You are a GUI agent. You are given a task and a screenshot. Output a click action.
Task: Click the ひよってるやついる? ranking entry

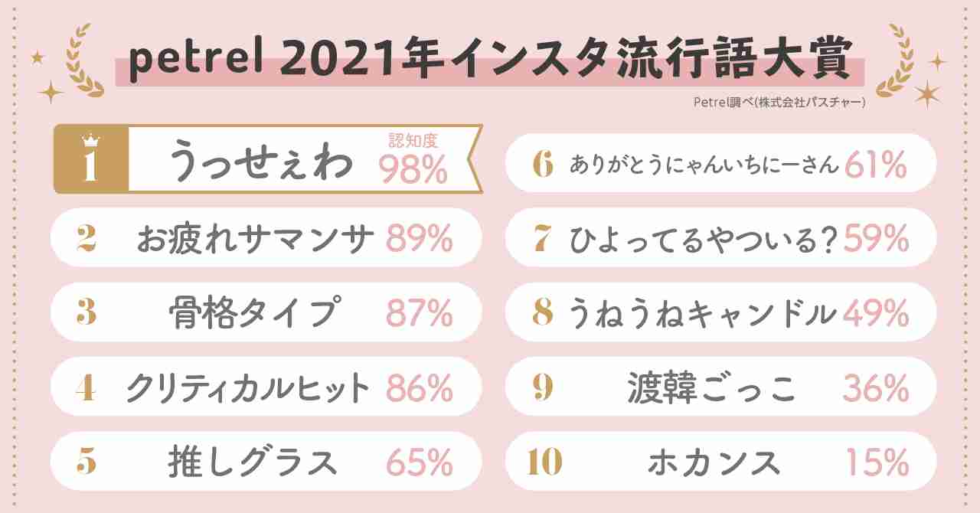(721, 238)
